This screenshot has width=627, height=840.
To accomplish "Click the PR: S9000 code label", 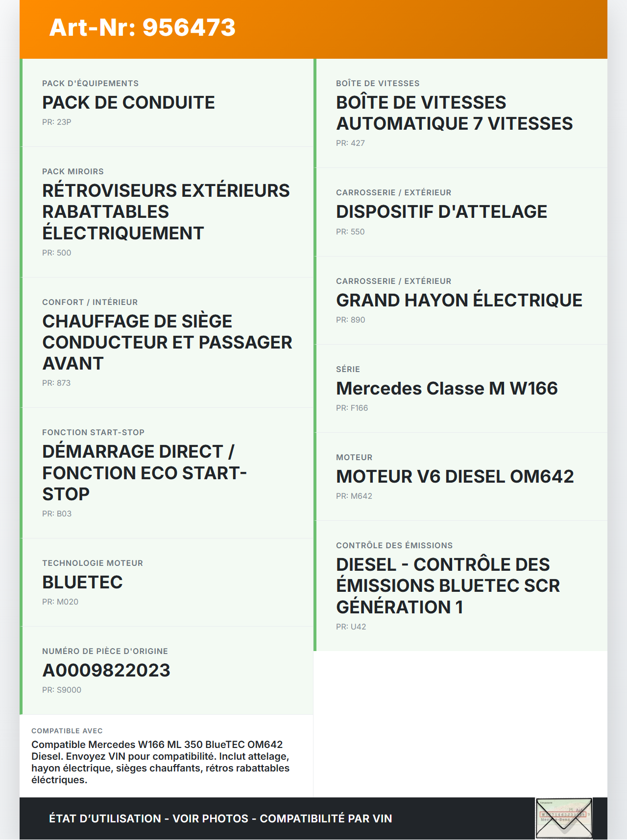I will [x=62, y=690].
